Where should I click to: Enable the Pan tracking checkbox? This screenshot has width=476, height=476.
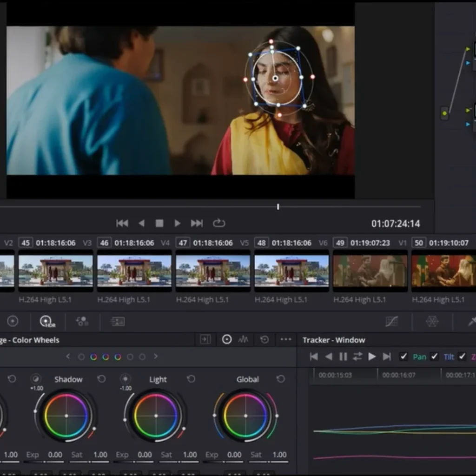[403, 357]
